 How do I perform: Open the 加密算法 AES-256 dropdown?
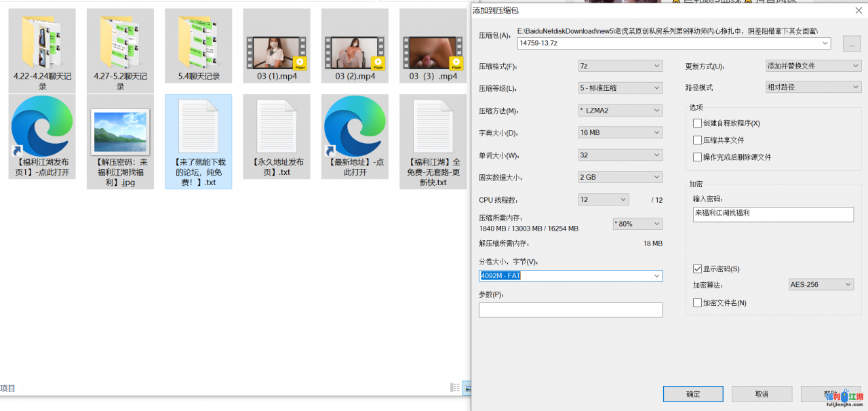pos(821,285)
